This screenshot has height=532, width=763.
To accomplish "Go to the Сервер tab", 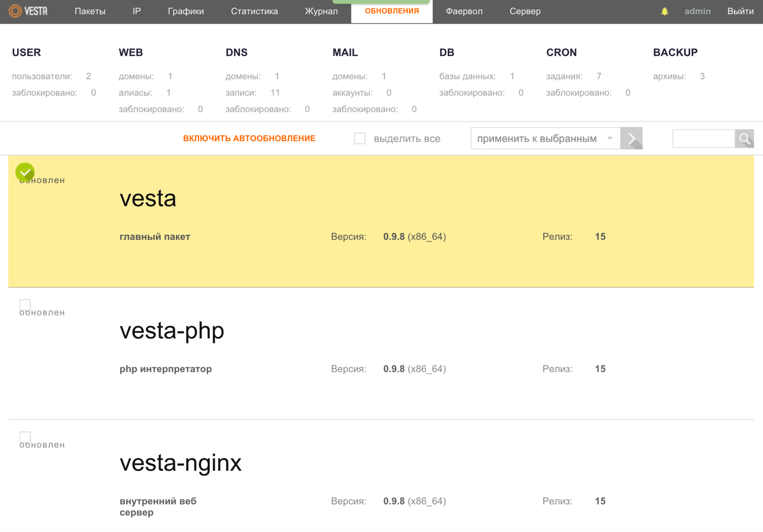I will (x=525, y=12).
